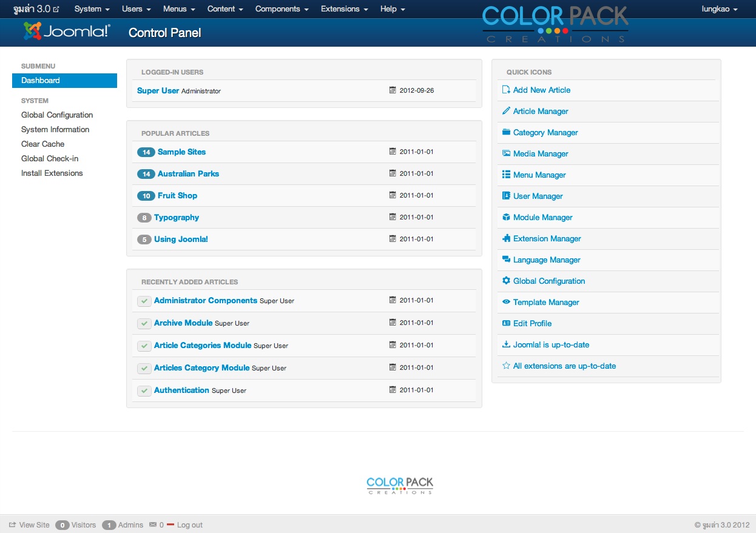The width and height of the screenshot is (756, 533).
Task: Click the pencil icon beside Article Manager
Action: [x=506, y=111]
